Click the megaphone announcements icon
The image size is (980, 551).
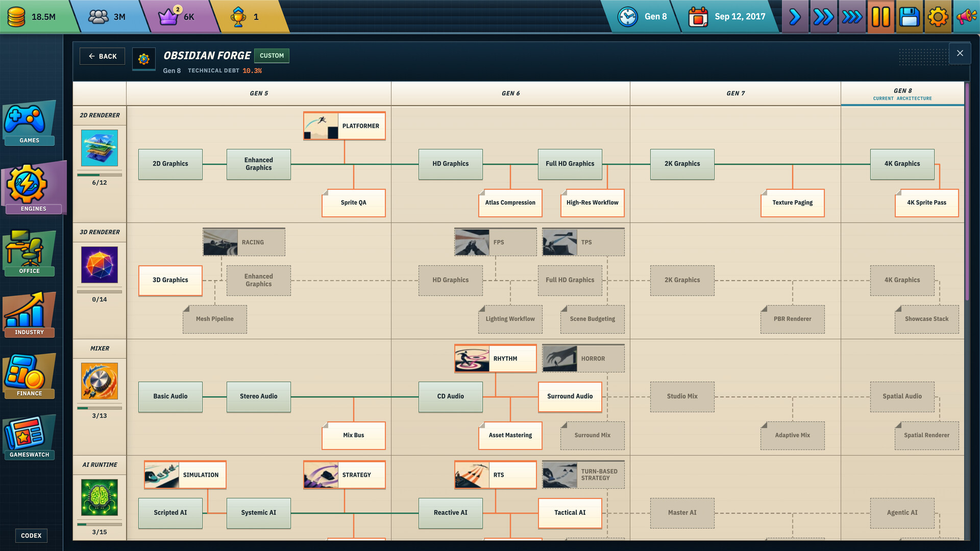966,17
